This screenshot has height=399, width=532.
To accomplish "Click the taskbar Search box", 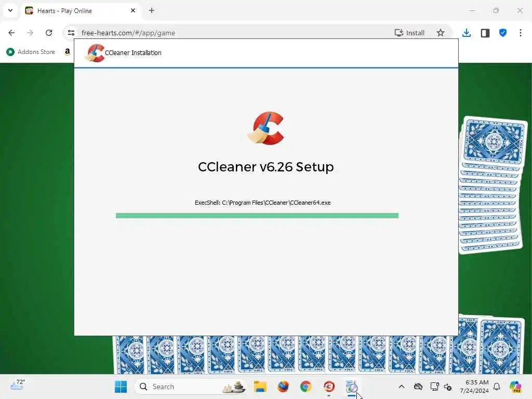I will pos(191,387).
